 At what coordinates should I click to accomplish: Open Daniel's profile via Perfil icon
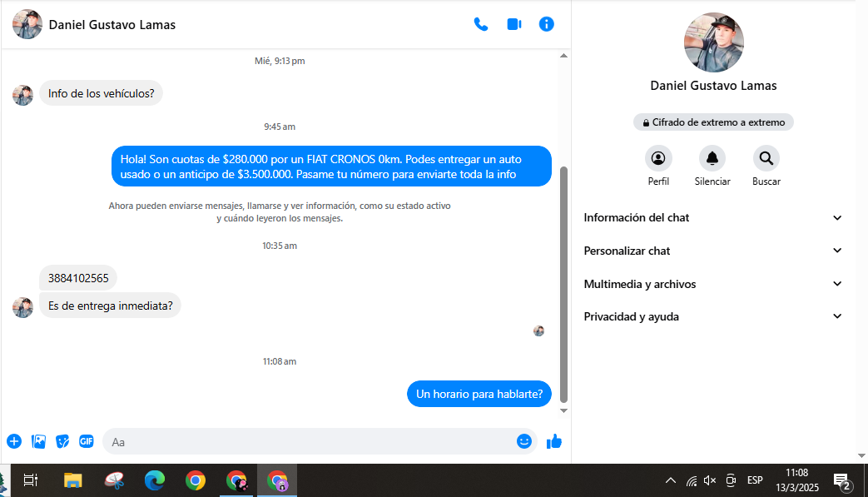click(658, 159)
